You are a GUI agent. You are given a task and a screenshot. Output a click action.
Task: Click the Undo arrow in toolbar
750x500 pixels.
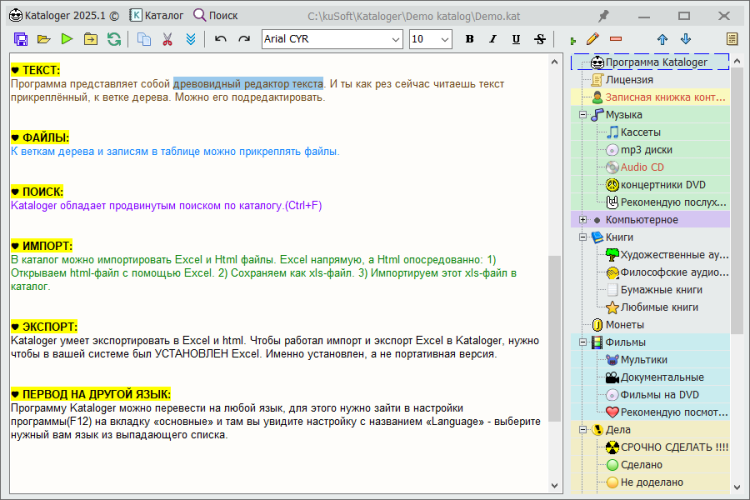click(x=220, y=39)
